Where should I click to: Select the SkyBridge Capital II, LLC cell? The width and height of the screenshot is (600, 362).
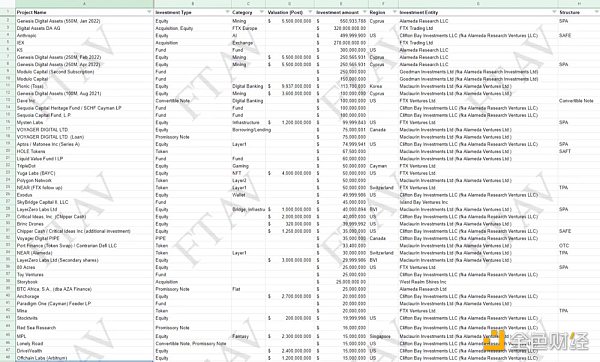click(85, 202)
